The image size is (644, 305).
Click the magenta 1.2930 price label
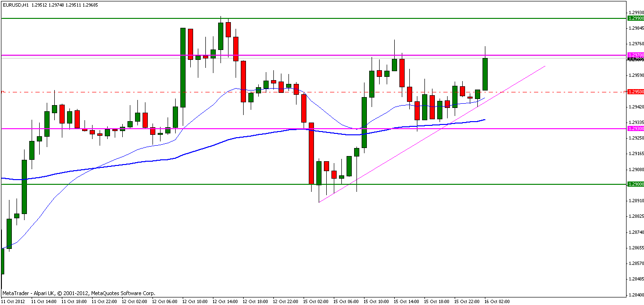point(635,128)
